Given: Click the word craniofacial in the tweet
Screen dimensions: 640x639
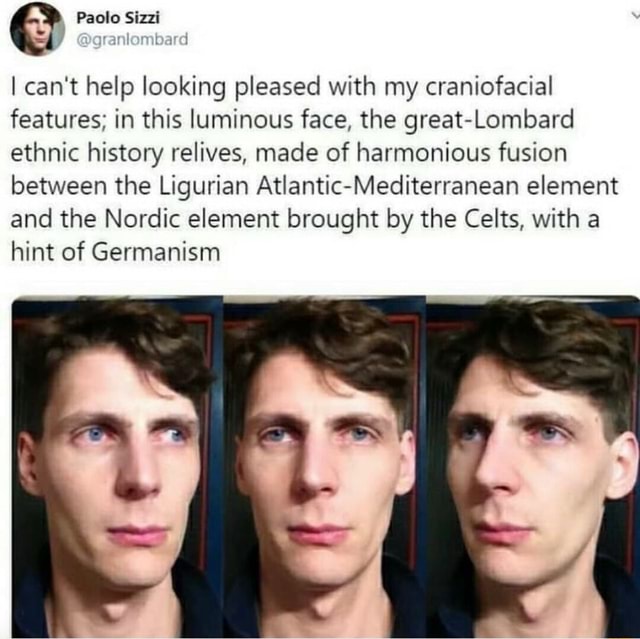Looking at the screenshot, I should (489, 87).
